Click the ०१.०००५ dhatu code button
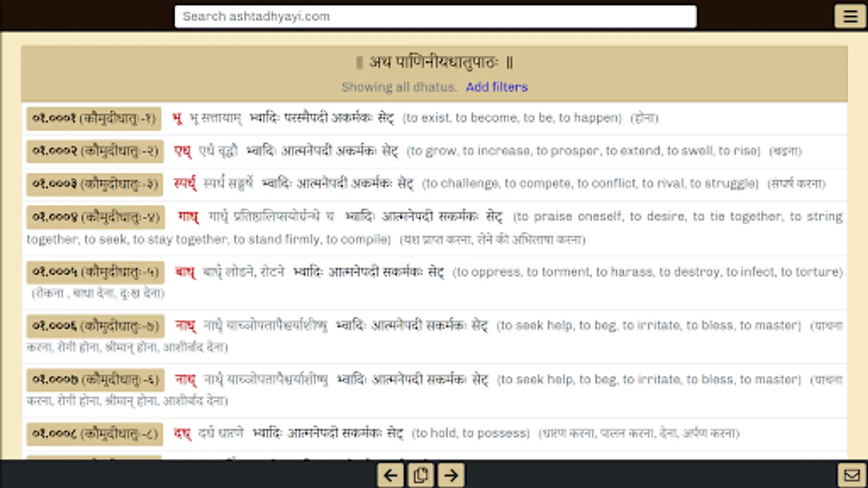This screenshot has width=868, height=488. pyautogui.click(x=95, y=272)
